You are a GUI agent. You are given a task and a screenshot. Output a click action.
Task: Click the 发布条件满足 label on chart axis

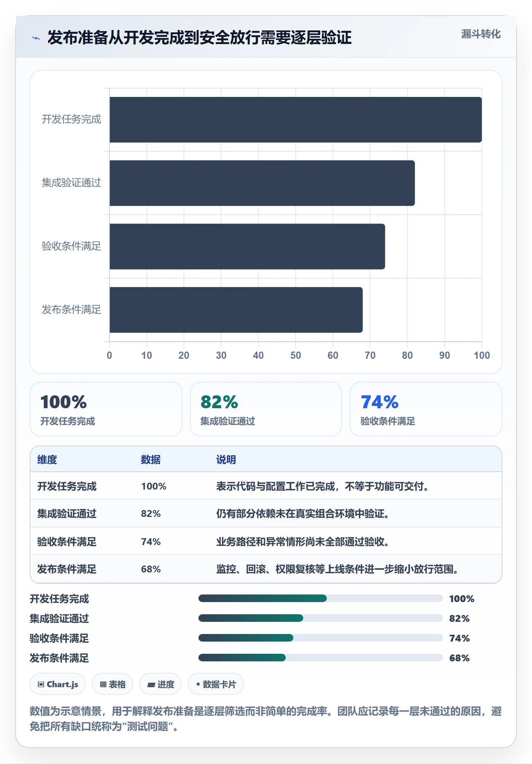71,309
